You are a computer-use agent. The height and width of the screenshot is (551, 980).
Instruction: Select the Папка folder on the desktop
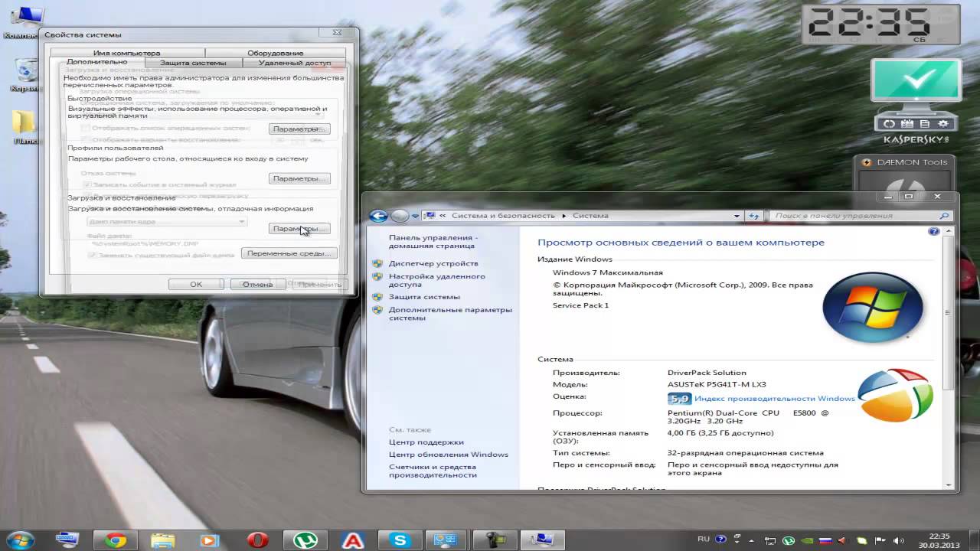[x=24, y=128]
